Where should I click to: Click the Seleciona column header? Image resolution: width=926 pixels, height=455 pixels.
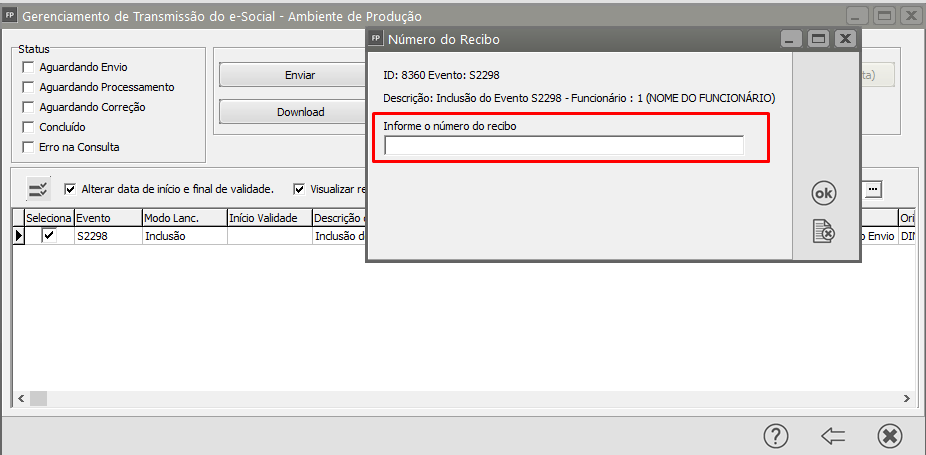pyautogui.click(x=50, y=217)
